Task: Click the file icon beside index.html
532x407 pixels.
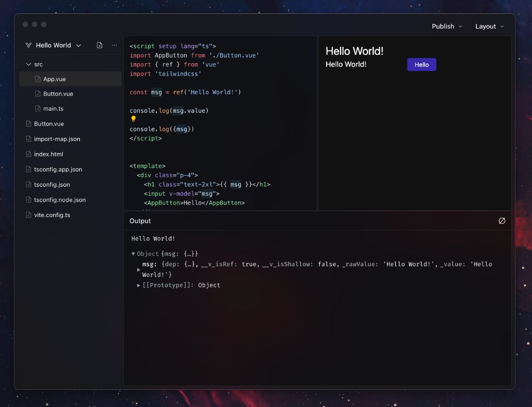Action: 29,154
